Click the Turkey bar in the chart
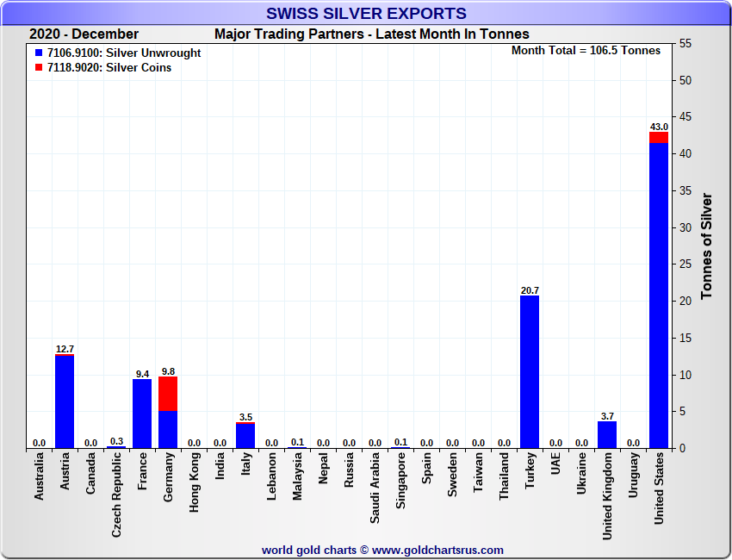This screenshot has width=732, height=560. [530, 371]
